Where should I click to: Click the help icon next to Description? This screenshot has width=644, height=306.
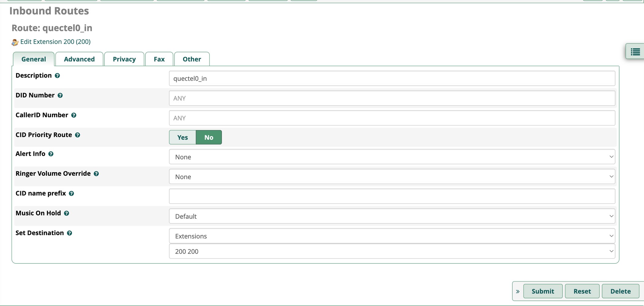tap(57, 76)
